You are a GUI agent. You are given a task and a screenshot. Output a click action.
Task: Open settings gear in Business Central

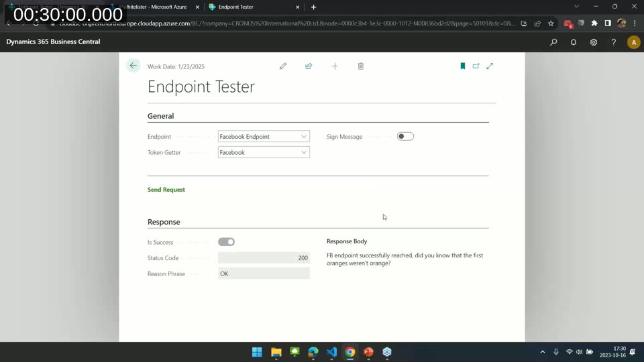pyautogui.click(x=594, y=42)
